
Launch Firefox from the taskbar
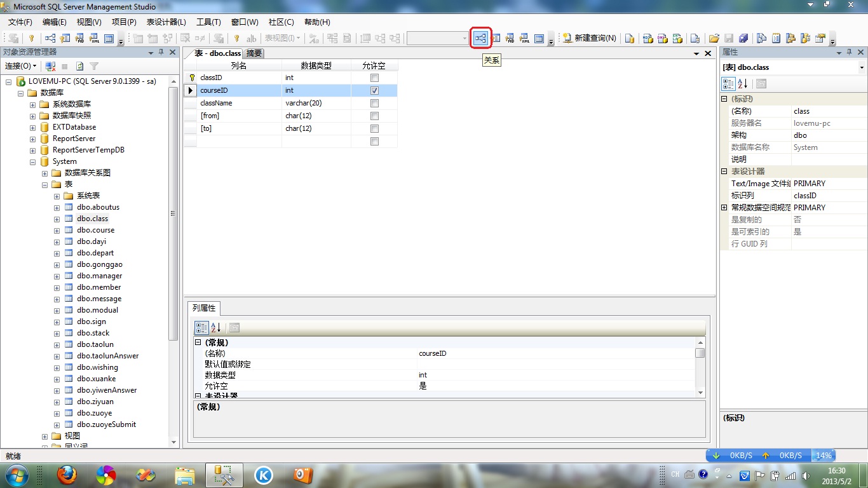pyautogui.click(x=66, y=474)
